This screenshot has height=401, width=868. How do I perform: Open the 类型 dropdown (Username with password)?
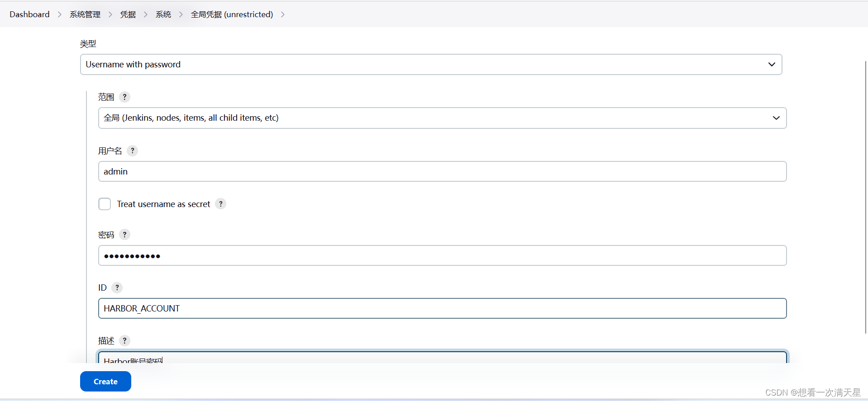(431, 65)
